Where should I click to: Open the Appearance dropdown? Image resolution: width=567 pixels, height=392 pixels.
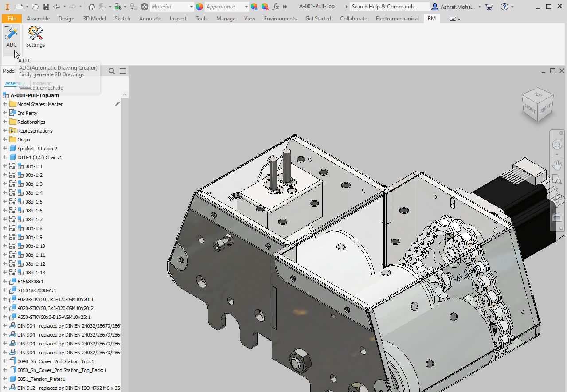(246, 7)
